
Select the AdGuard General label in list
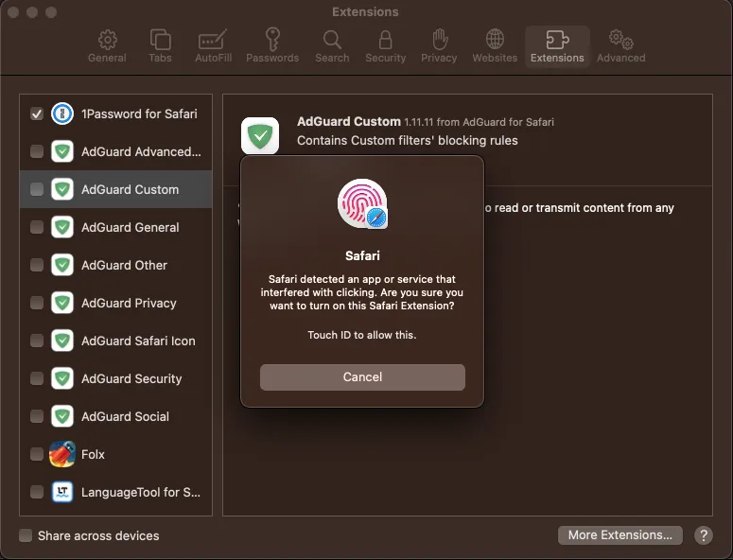click(x=130, y=227)
